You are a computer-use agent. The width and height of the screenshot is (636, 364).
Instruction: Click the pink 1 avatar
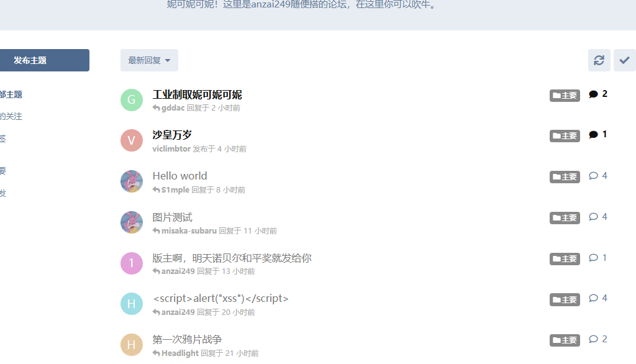tap(132, 263)
